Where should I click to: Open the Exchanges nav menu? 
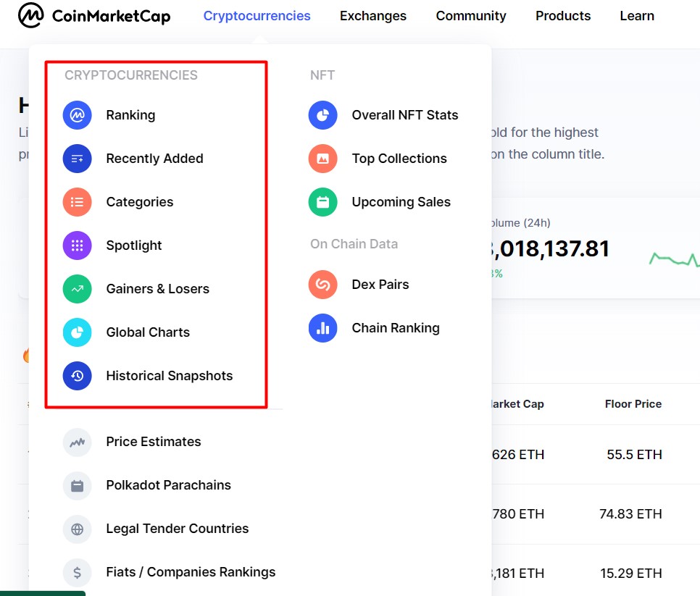[373, 16]
